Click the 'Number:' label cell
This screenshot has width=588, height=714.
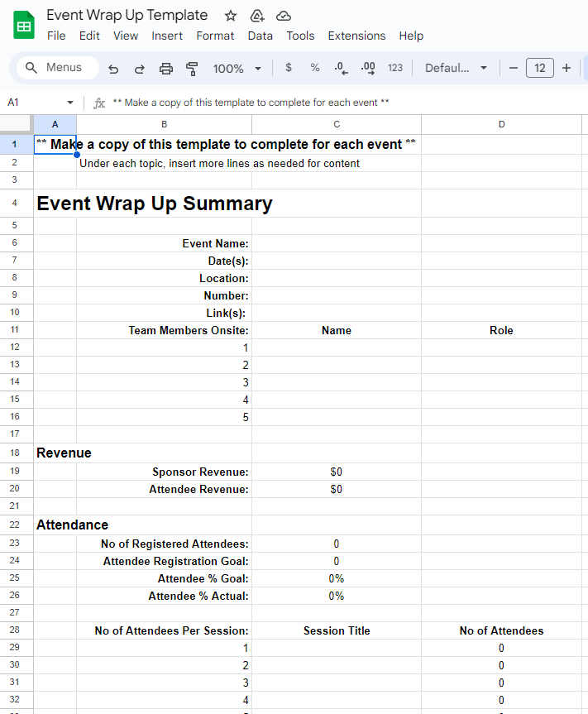pyautogui.click(x=165, y=295)
